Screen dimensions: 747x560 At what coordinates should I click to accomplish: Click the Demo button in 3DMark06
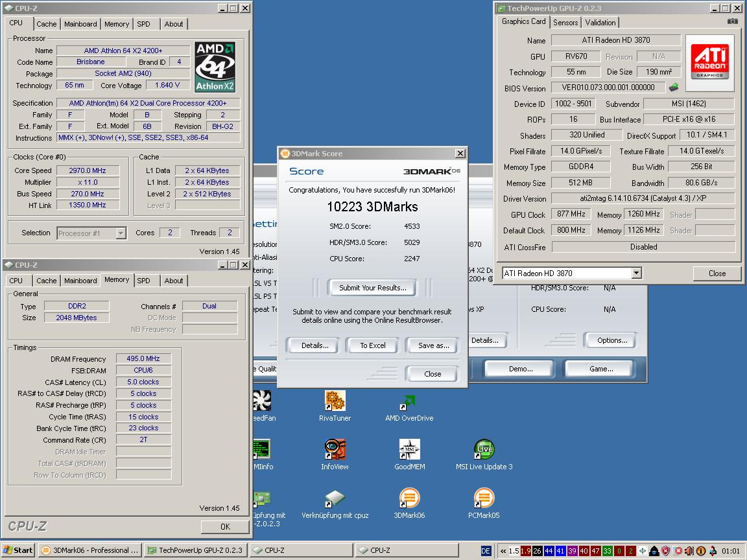pos(521,369)
